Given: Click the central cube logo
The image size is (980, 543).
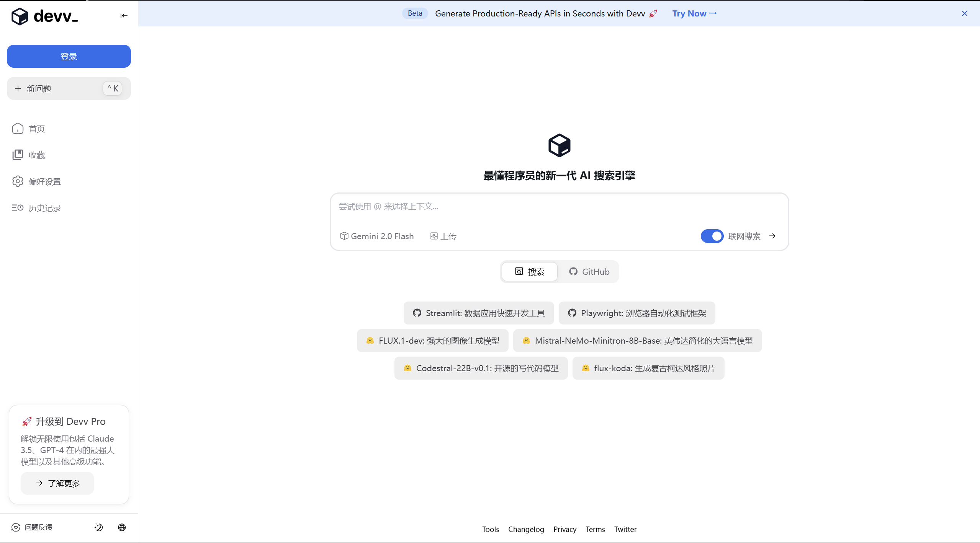Looking at the screenshot, I should (559, 145).
